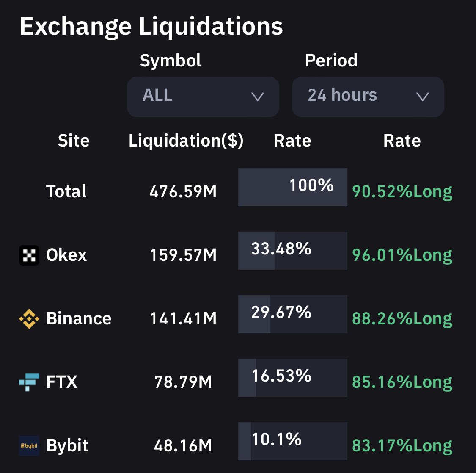This screenshot has height=473, width=476.
Task: Click the chevron arrow in Symbol selector
Action: pos(257,97)
